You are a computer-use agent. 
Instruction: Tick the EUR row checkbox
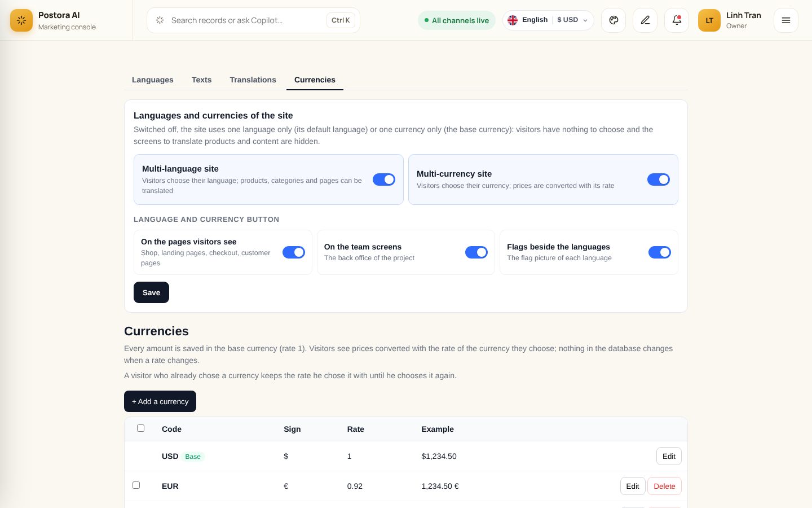[x=136, y=485]
